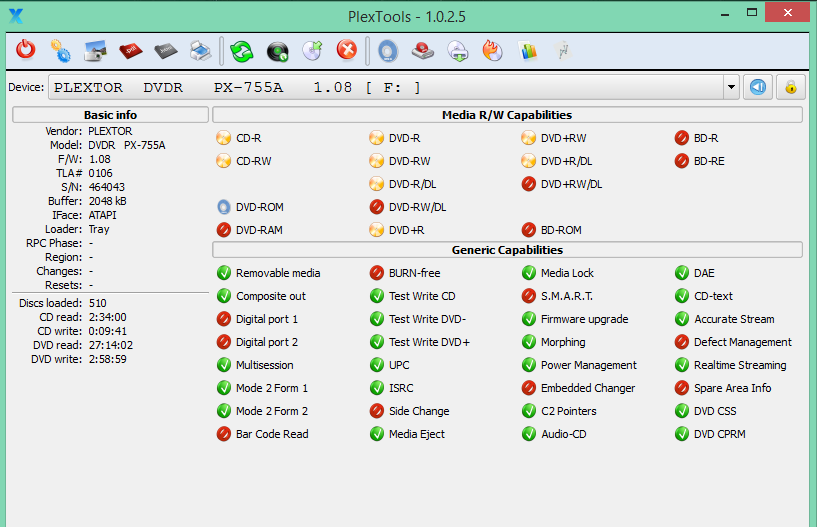Click the Defect Management label

coord(742,342)
